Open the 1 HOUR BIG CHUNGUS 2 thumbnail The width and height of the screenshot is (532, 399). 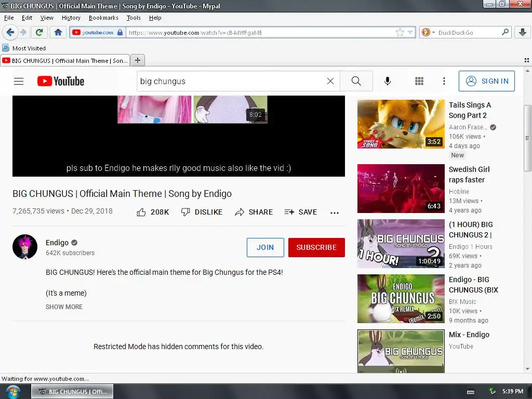tap(401, 244)
